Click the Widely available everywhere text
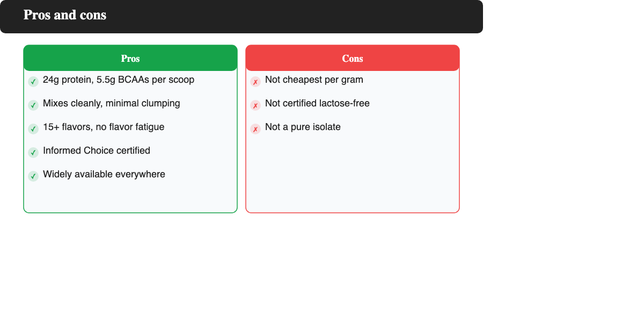 coord(104,174)
